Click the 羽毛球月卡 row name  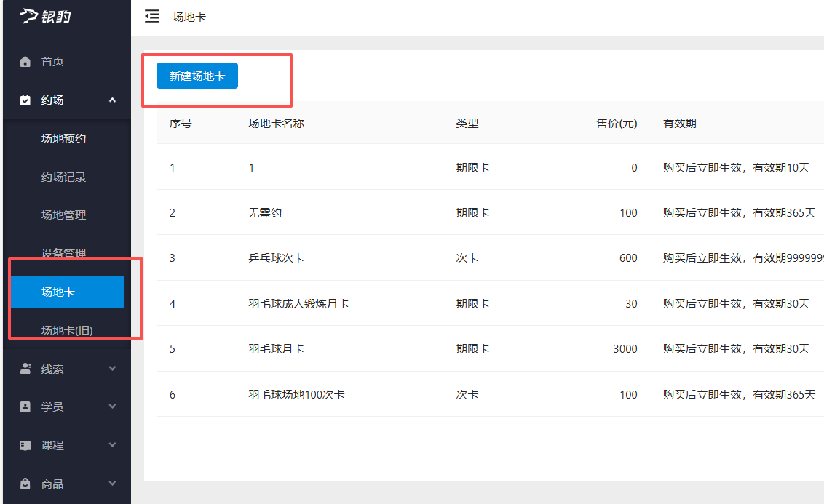(x=276, y=349)
